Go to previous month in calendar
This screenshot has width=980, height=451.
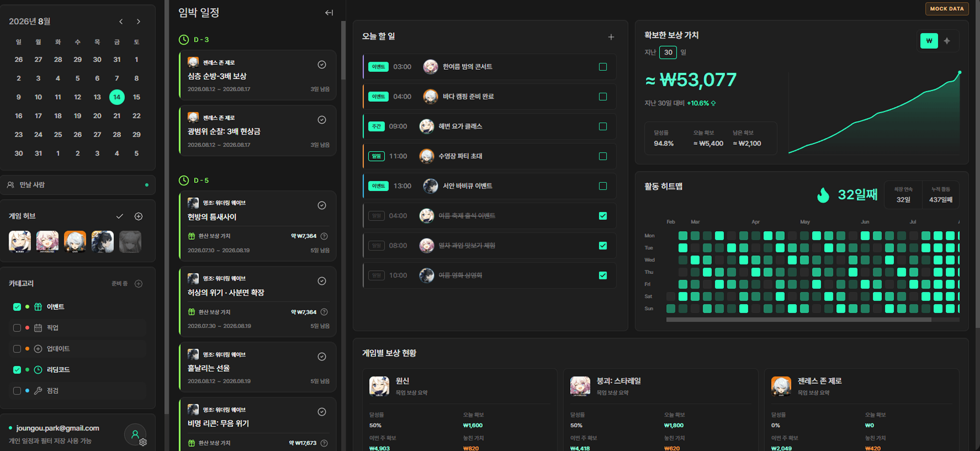[121, 21]
